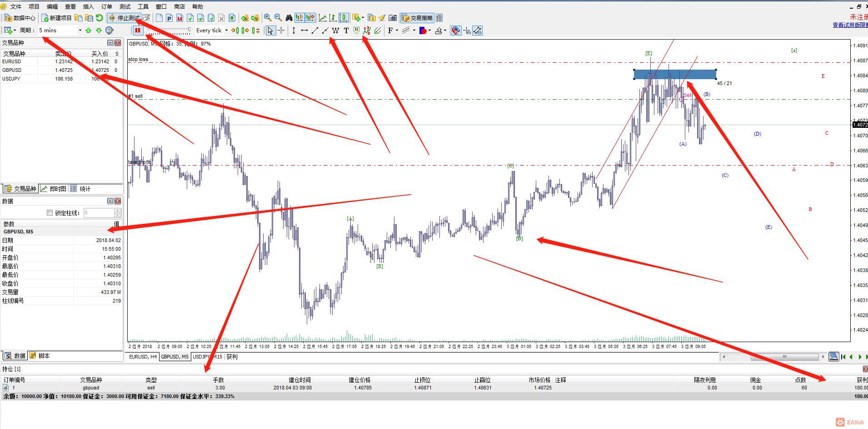868x429 pixels.
Task: Switch to the 获利 chart tab
Action: [x=232, y=357]
